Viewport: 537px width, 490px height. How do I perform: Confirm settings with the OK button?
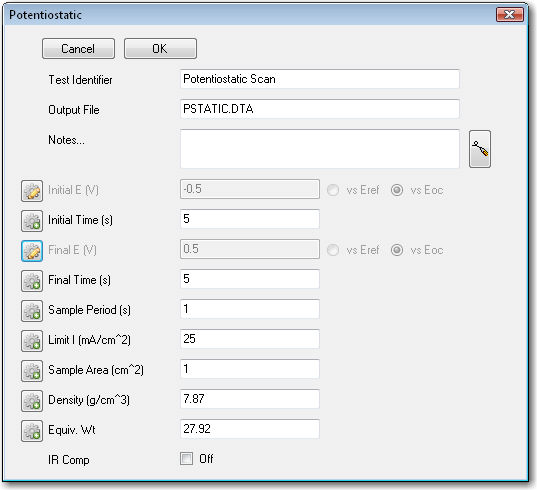(160, 49)
